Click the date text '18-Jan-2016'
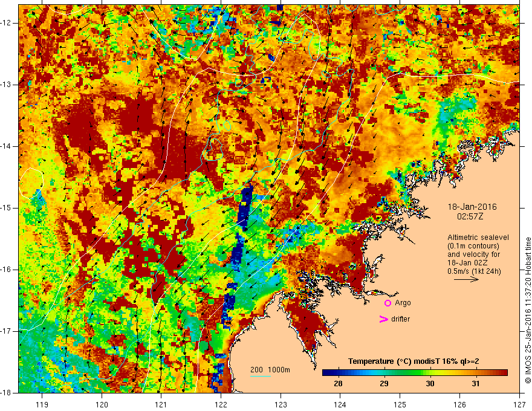 coord(472,207)
